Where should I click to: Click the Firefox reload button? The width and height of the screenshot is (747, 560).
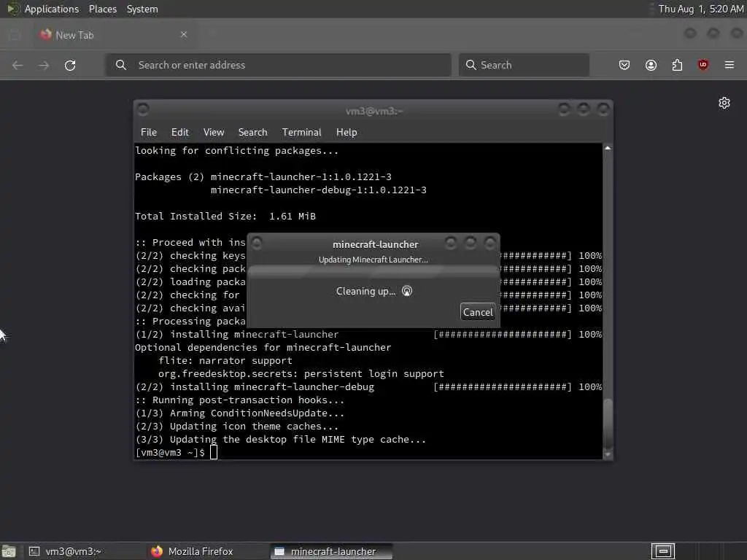click(70, 65)
